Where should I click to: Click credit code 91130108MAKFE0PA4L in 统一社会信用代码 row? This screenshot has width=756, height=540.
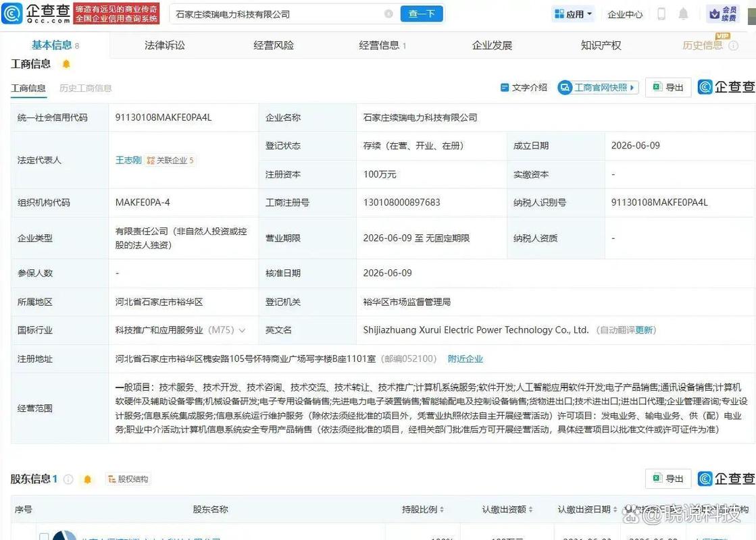tap(163, 117)
